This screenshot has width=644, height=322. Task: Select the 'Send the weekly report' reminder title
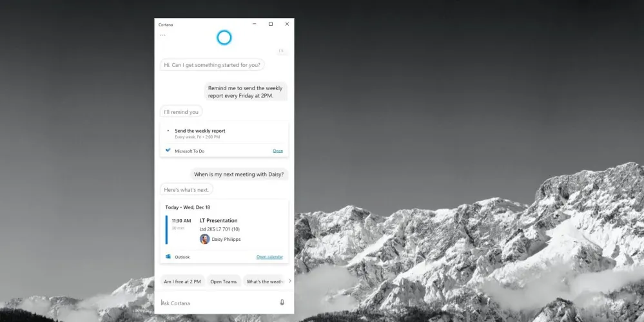click(x=200, y=131)
